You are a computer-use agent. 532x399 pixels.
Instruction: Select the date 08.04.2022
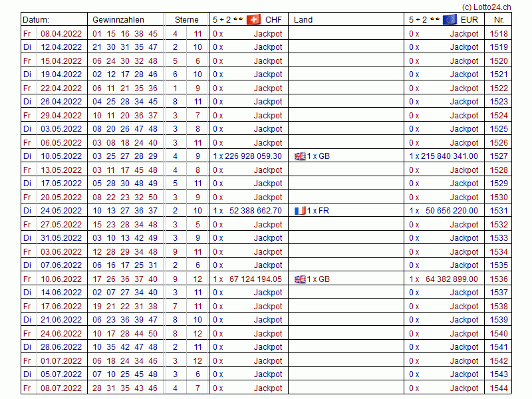tap(61, 33)
